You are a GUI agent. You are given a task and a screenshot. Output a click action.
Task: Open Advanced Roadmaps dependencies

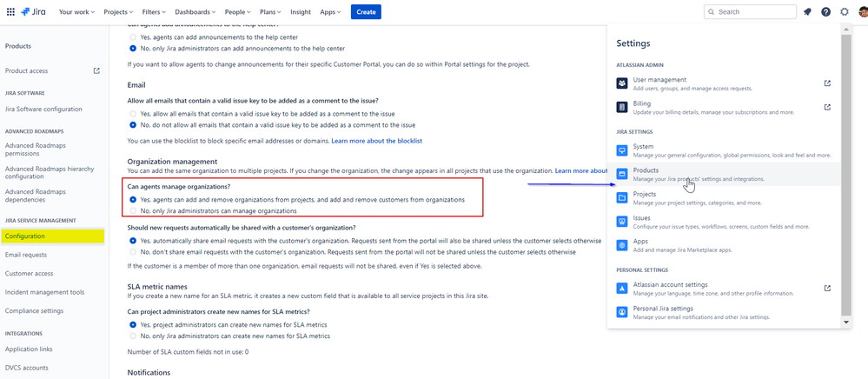coord(35,195)
